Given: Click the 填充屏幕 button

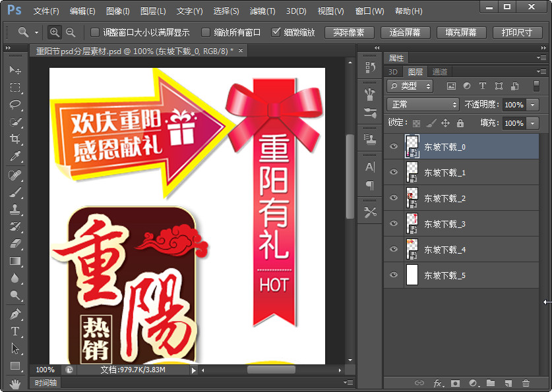Looking at the screenshot, I should [x=461, y=32].
